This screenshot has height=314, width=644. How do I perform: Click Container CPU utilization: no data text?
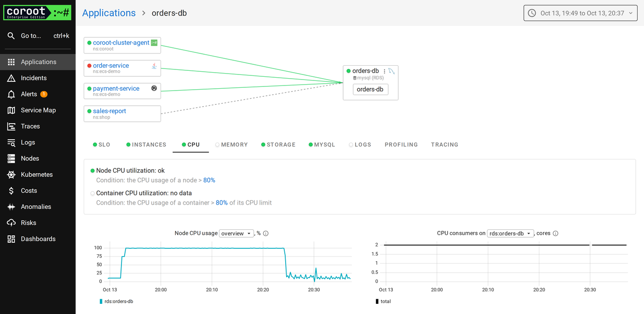pyautogui.click(x=144, y=193)
